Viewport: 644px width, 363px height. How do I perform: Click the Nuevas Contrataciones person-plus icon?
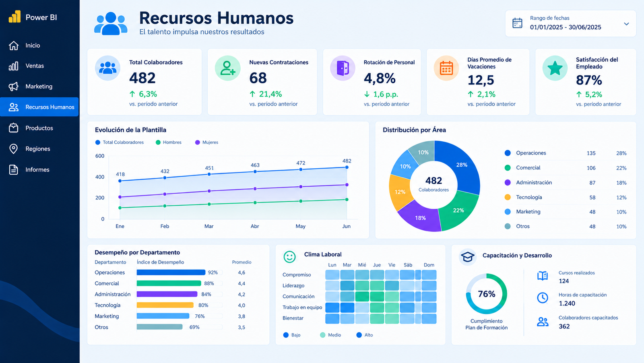[227, 68]
